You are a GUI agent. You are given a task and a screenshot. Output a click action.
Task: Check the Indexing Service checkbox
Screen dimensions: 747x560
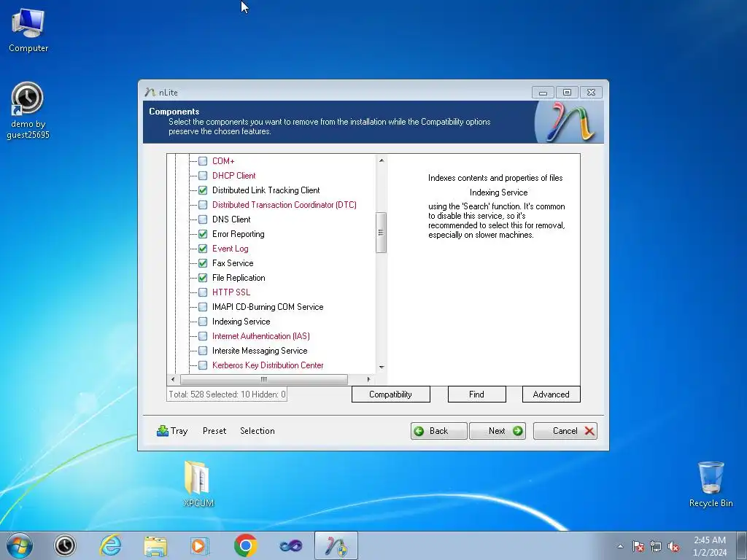coord(203,322)
